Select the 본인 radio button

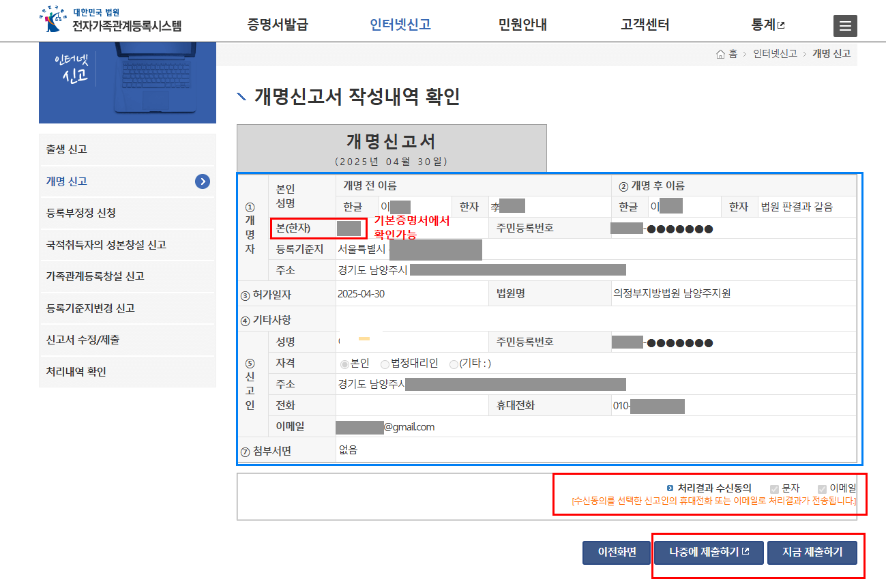[x=345, y=363]
